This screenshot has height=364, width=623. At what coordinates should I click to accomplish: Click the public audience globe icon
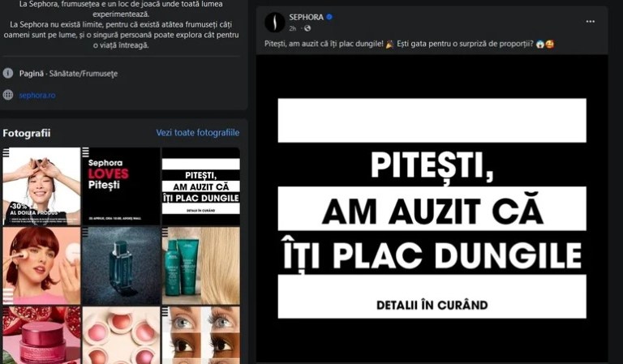(307, 28)
